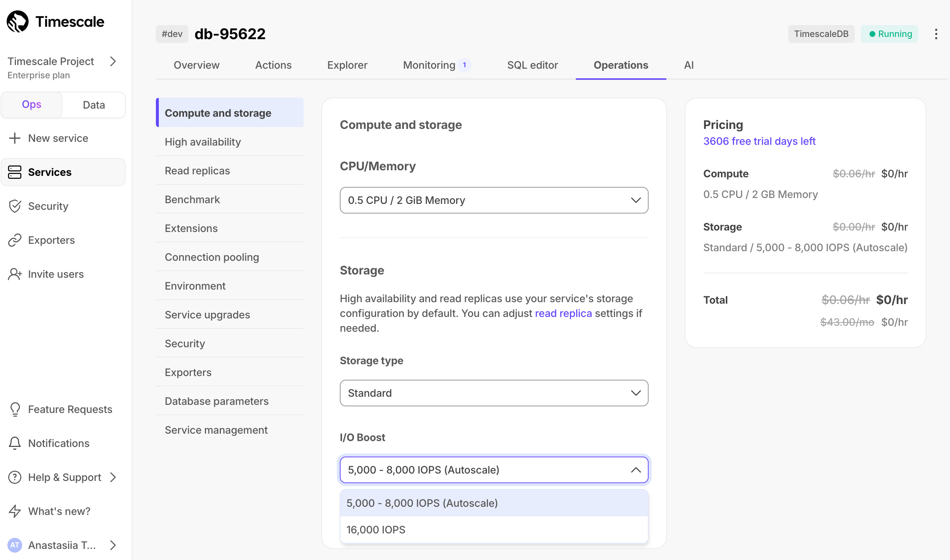Click the Feature Requests label

click(70, 409)
